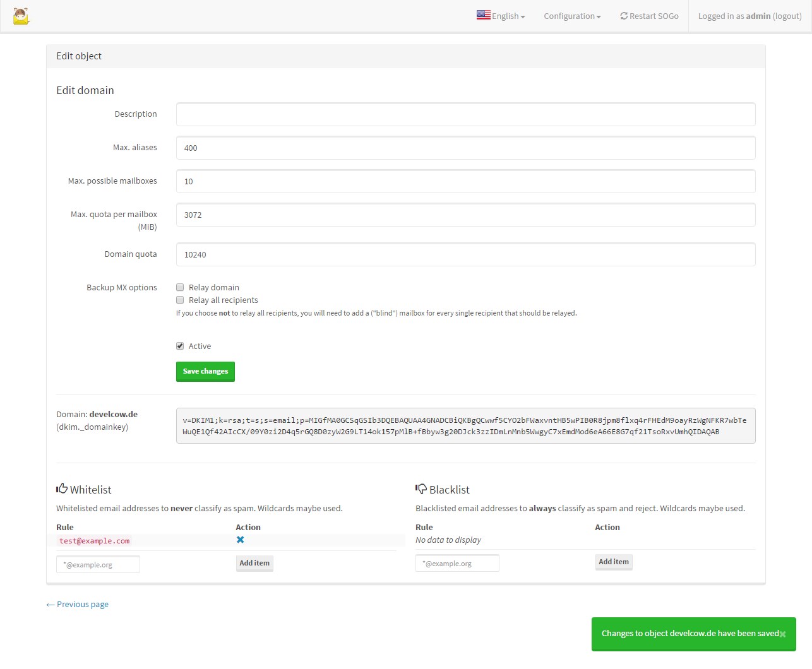
Task: Click the Restart SOGo refresh icon
Action: click(x=624, y=16)
